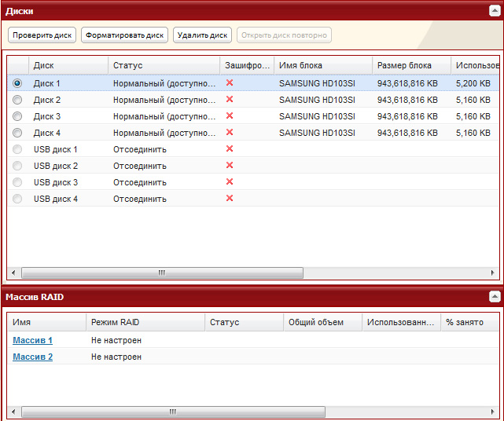Viewport: 504px width, 421px height.
Task: Sort by the Статус column header in the disks table
Action: (x=164, y=65)
